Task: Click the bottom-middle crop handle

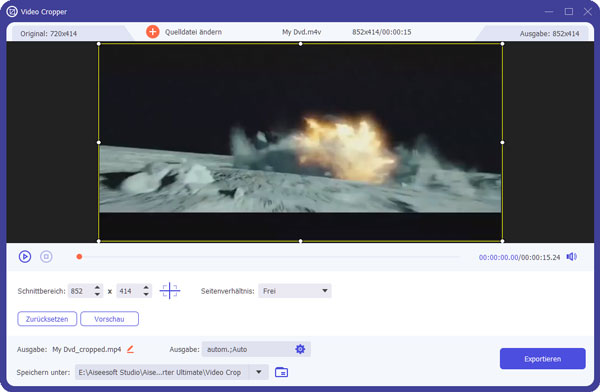Action: click(300, 241)
